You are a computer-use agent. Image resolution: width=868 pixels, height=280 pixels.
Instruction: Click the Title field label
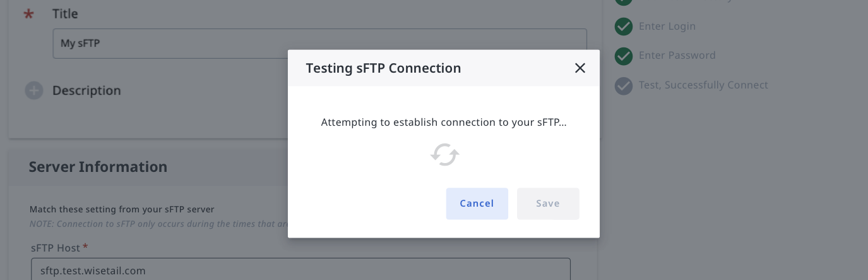coord(65,14)
